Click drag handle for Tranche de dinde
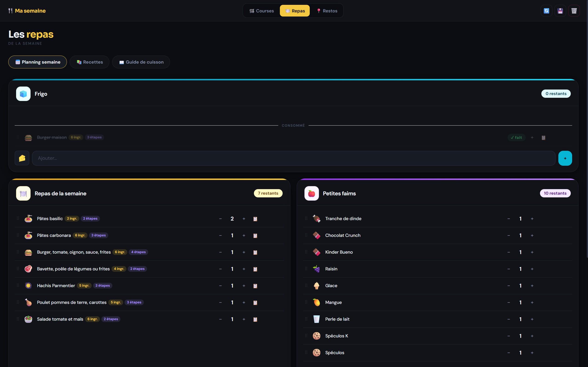 [x=306, y=219]
